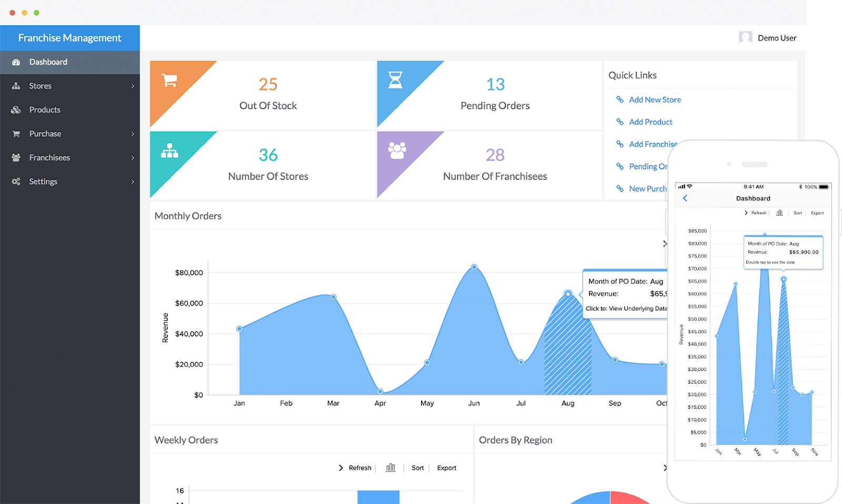Open the Purchase menu item
Viewport: 842px width, 504px height.
pyautogui.click(x=70, y=134)
